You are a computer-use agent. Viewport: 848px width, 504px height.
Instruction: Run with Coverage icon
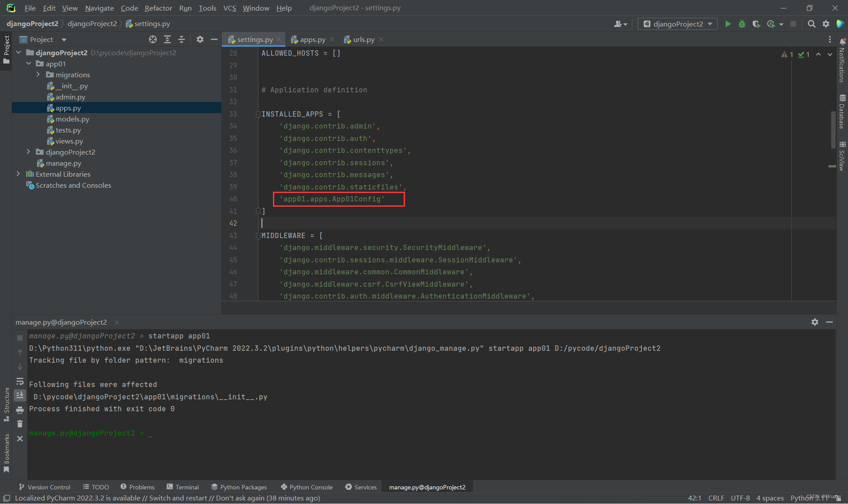(x=756, y=24)
